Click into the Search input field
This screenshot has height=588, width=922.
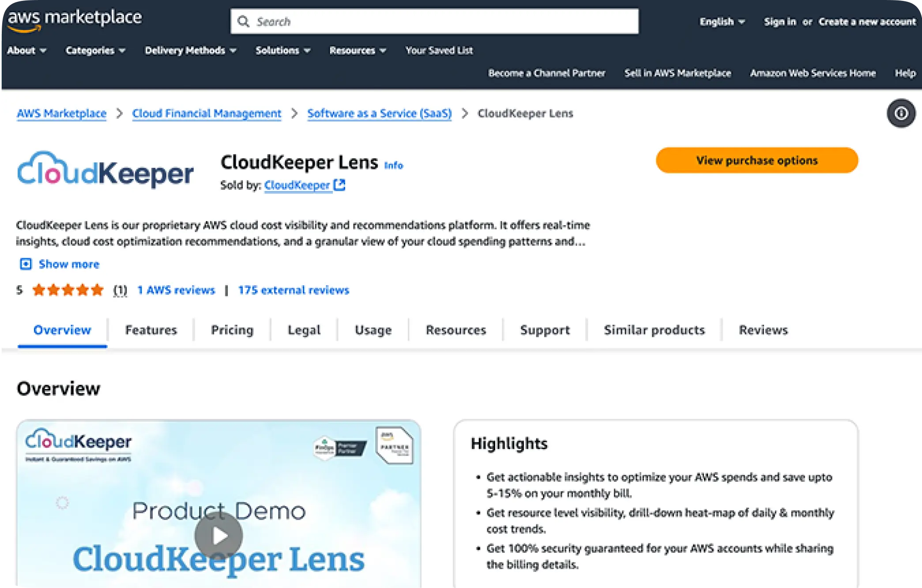coord(434,21)
